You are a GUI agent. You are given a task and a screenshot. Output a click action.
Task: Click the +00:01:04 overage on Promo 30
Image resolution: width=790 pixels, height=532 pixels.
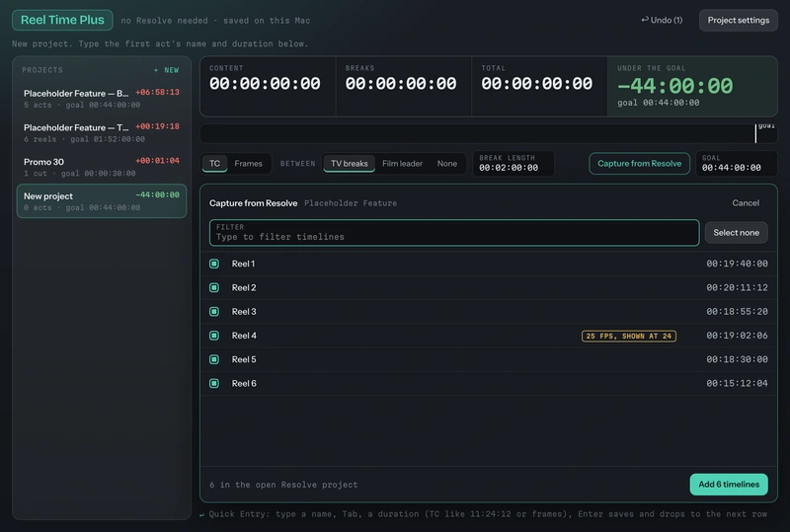coord(157,161)
